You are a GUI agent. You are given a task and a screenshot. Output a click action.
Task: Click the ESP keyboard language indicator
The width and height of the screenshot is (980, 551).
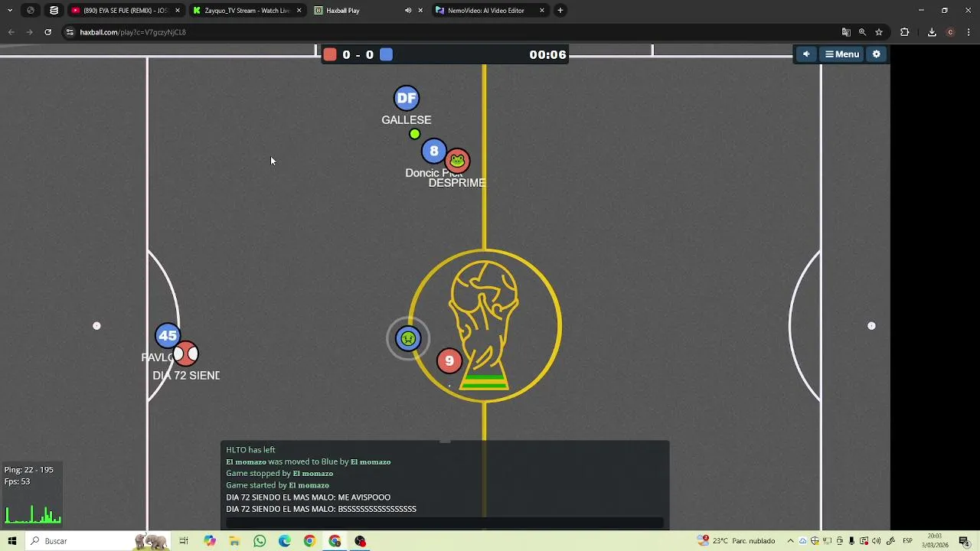907,541
